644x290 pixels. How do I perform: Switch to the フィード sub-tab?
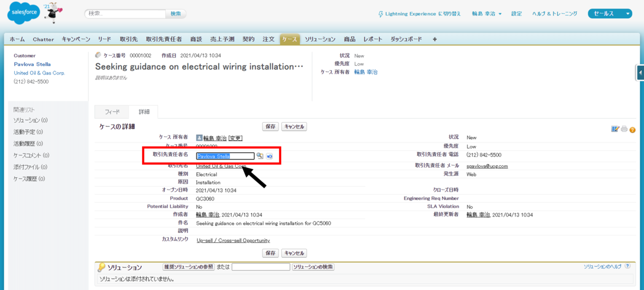coord(112,112)
